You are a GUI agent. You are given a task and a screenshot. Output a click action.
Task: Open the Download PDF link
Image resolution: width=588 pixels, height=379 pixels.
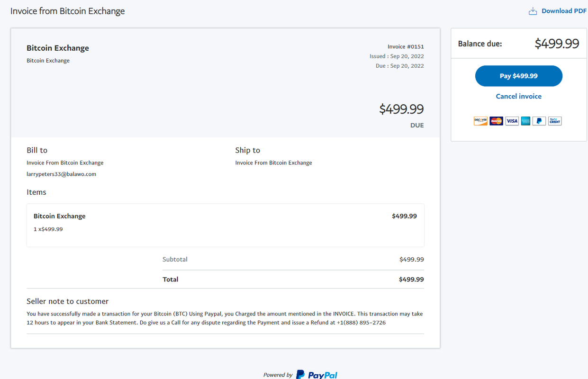point(564,11)
